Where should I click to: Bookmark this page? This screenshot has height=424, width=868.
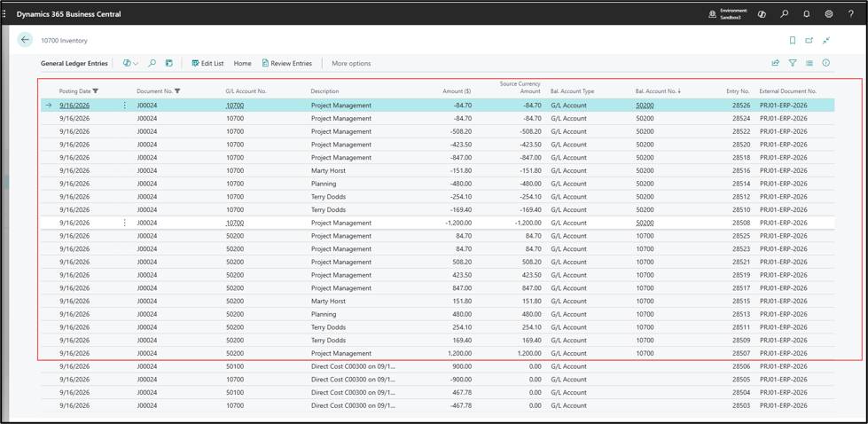(793, 41)
